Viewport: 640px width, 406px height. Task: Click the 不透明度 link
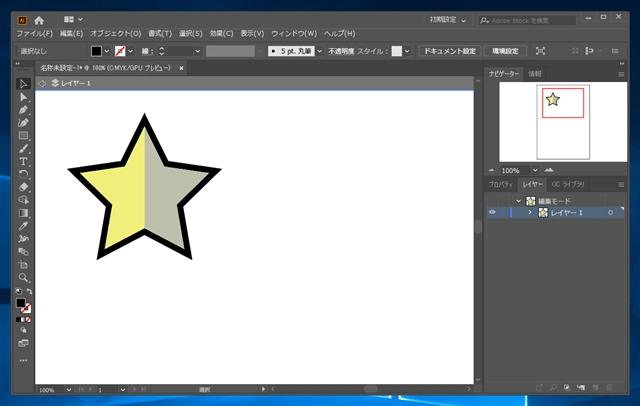[341, 51]
